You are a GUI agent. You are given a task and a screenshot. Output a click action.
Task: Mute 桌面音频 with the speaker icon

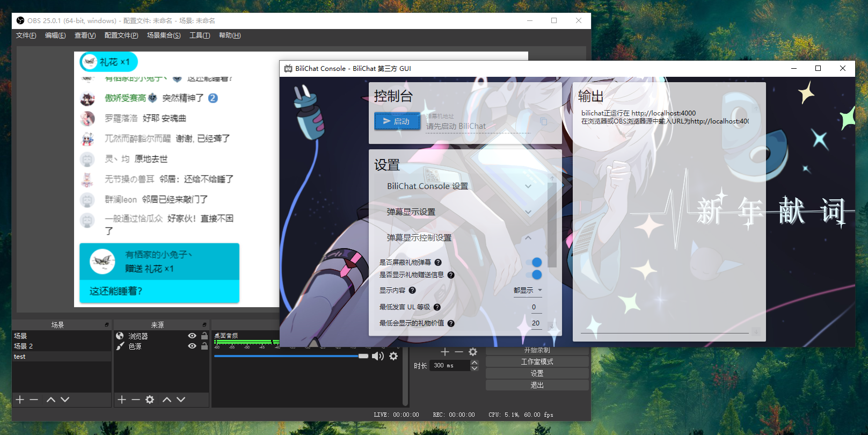(378, 356)
